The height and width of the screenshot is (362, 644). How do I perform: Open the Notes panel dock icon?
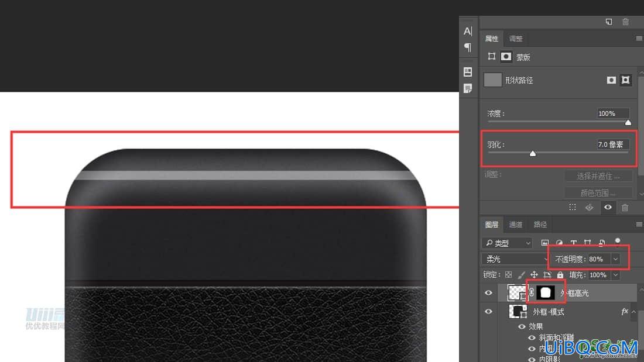click(x=468, y=88)
